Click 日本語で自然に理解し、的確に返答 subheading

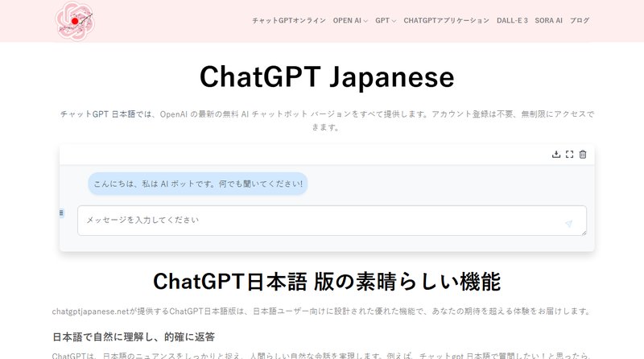[134, 336]
